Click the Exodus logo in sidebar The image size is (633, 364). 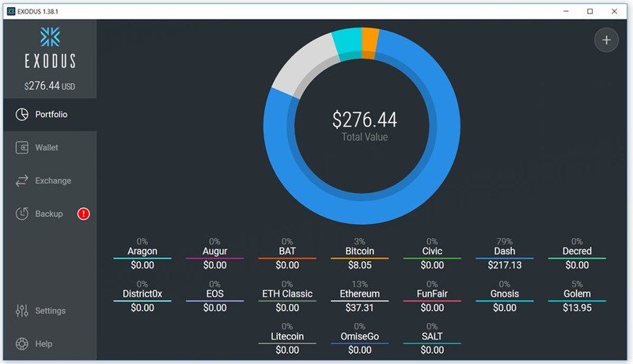tap(50, 47)
